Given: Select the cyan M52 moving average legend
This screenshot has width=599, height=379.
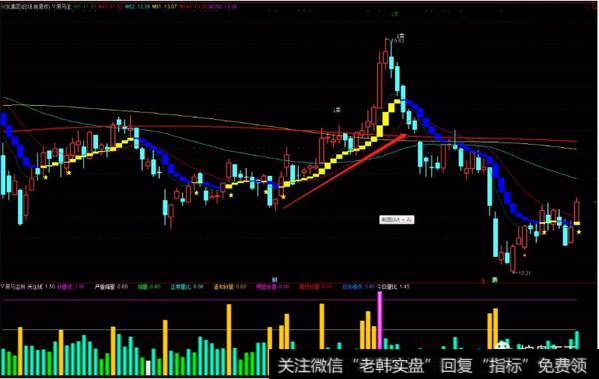Looking at the screenshot, I should point(138,7).
